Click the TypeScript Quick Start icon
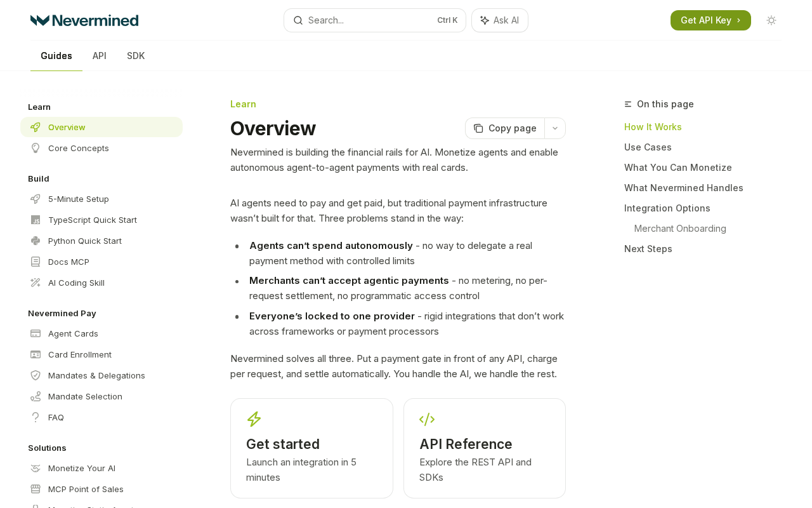The image size is (812, 508). (x=36, y=220)
